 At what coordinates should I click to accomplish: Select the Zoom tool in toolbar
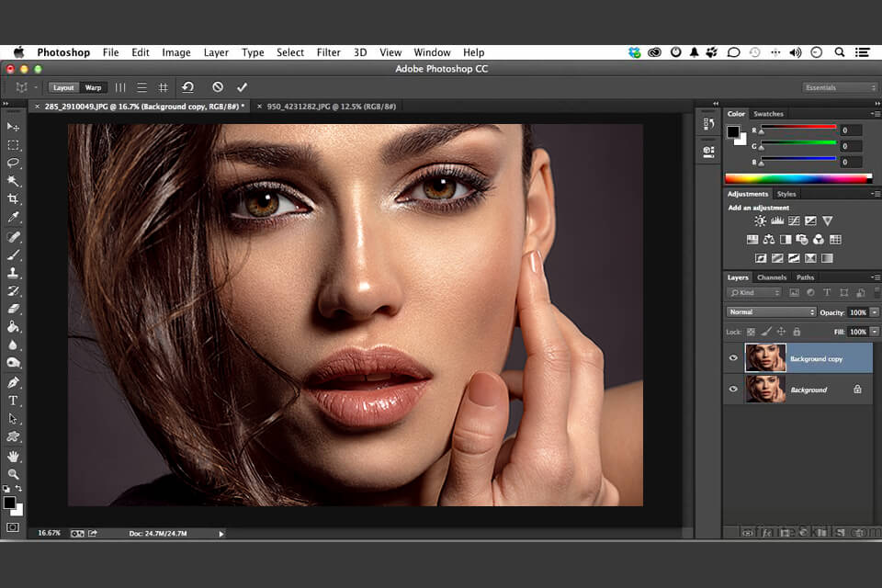pyautogui.click(x=13, y=474)
